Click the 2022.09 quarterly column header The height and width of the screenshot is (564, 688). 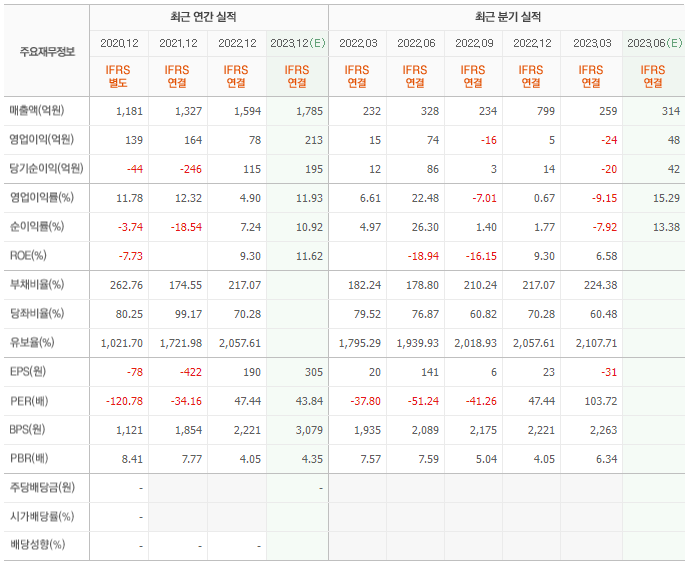point(474,43)
